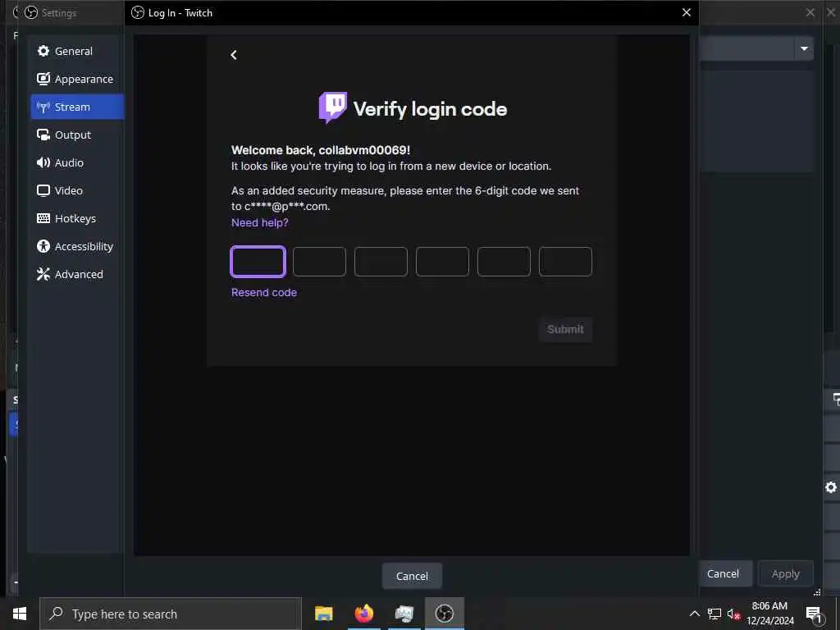Focus the fourth code digit box
840x630 pixels.
click(442, 262)
